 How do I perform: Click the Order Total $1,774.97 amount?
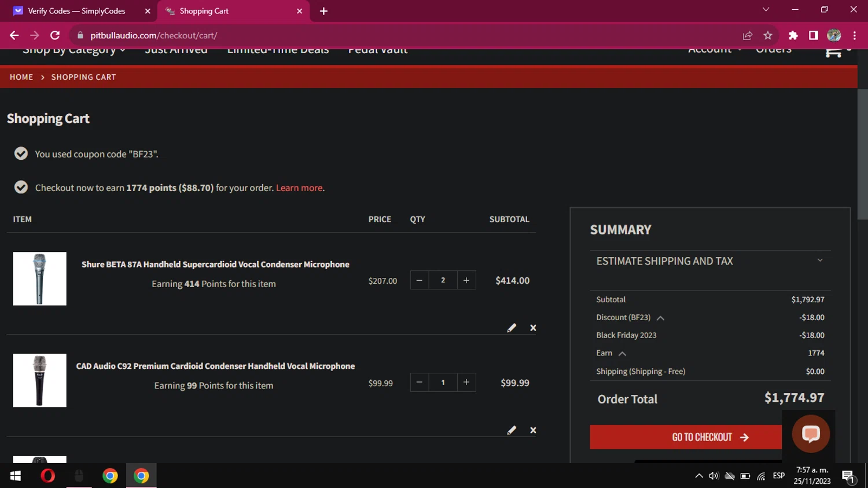point(794,398)
